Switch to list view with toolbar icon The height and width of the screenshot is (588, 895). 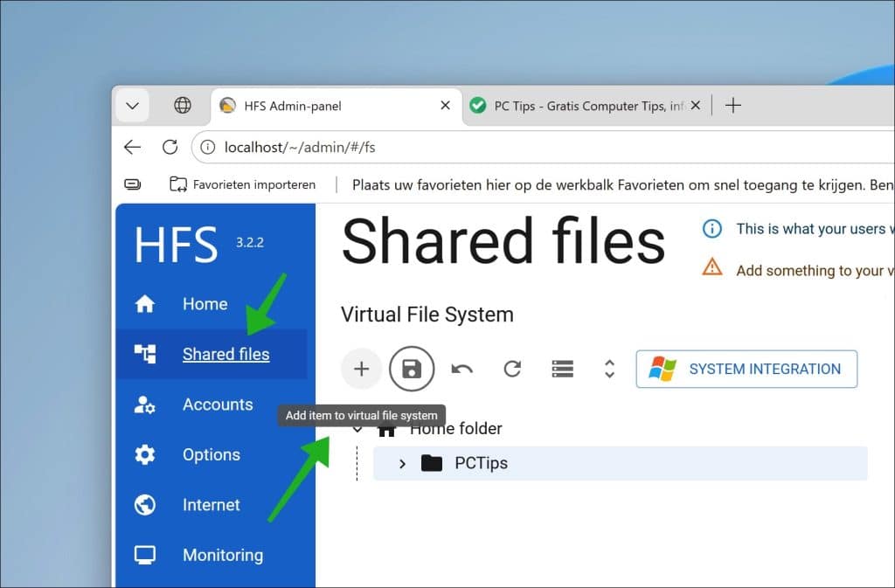tap(562, 369)
